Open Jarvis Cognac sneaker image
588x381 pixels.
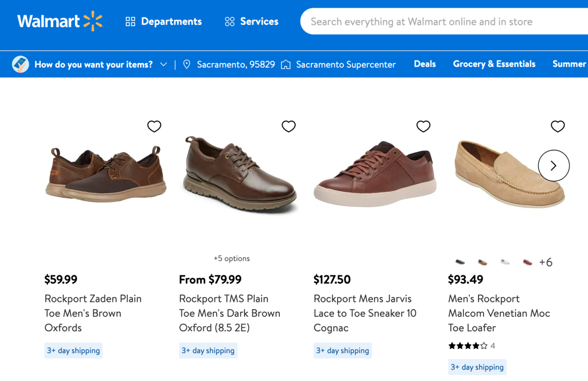[x=375, y=174]
